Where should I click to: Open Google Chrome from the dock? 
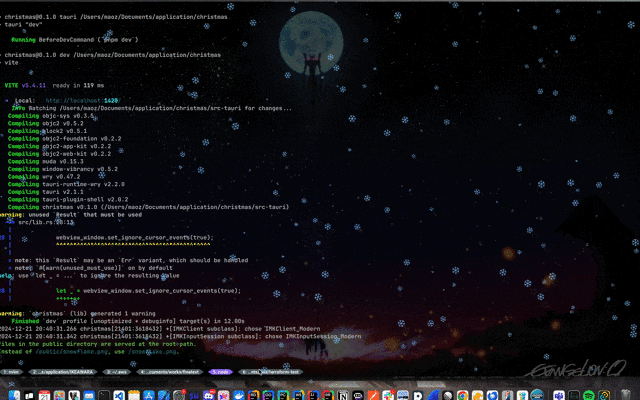[x=462, y=395]
